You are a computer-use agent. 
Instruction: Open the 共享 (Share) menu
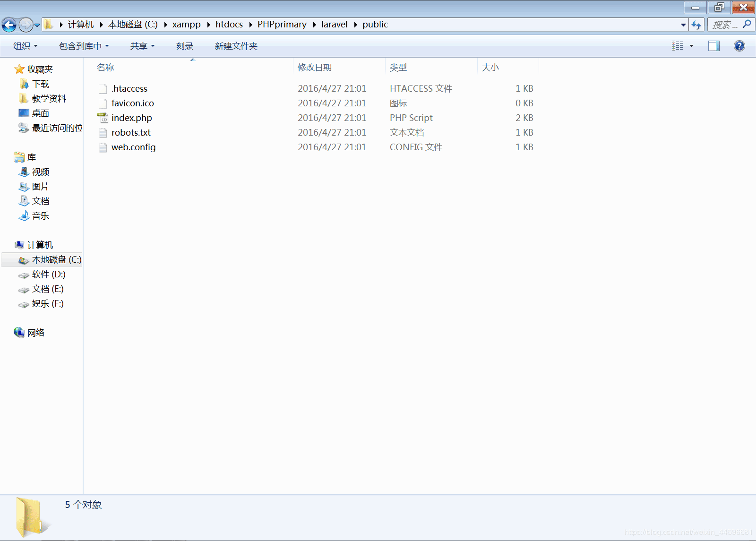[x=142, y=46]
